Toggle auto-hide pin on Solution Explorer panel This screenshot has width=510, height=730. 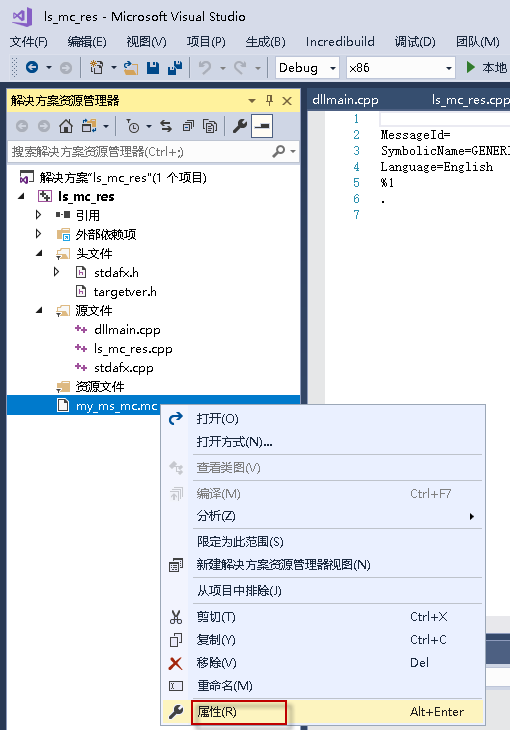269,100
